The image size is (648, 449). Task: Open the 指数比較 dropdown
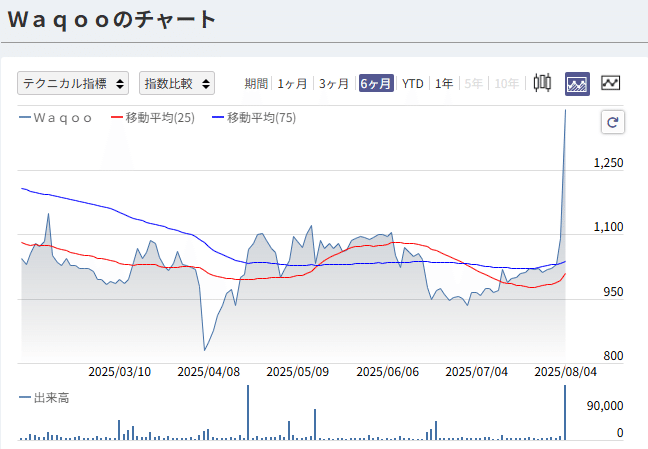click(177, 83)
